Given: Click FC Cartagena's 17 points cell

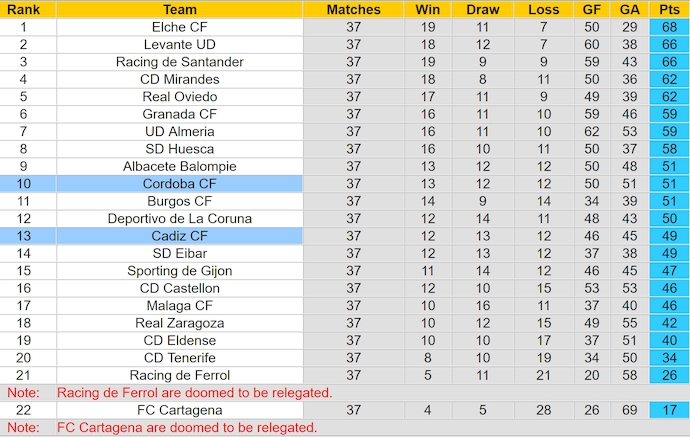Looking at the screenshot, I should (x=669, y=410).
